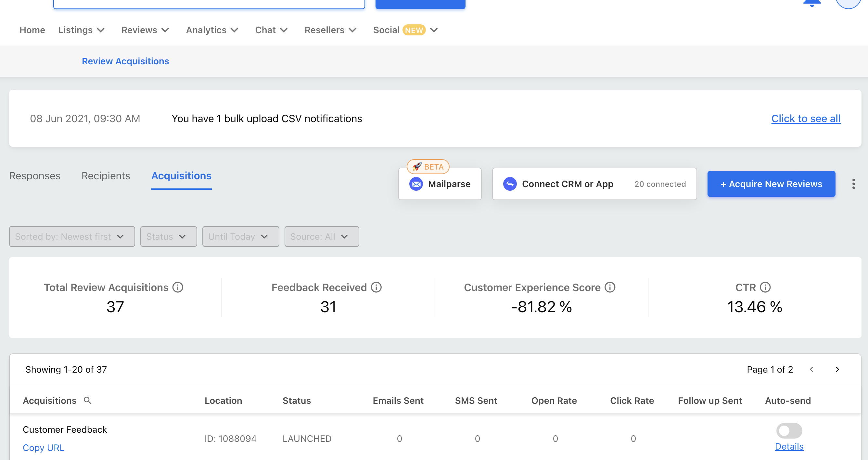The height and width of the screenshot is (460, 868).
Task: Switch to the Responses tab
Action: tap(35, 175)
